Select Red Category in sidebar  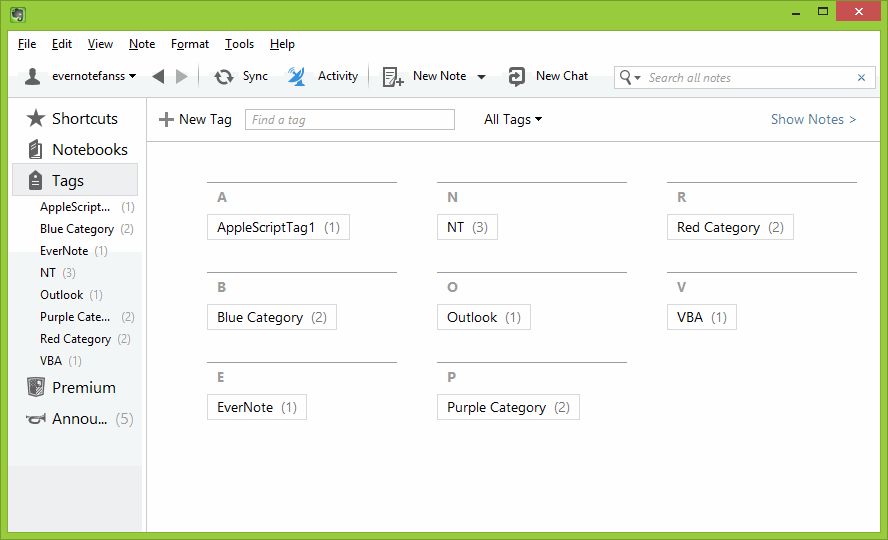point(85,339)
